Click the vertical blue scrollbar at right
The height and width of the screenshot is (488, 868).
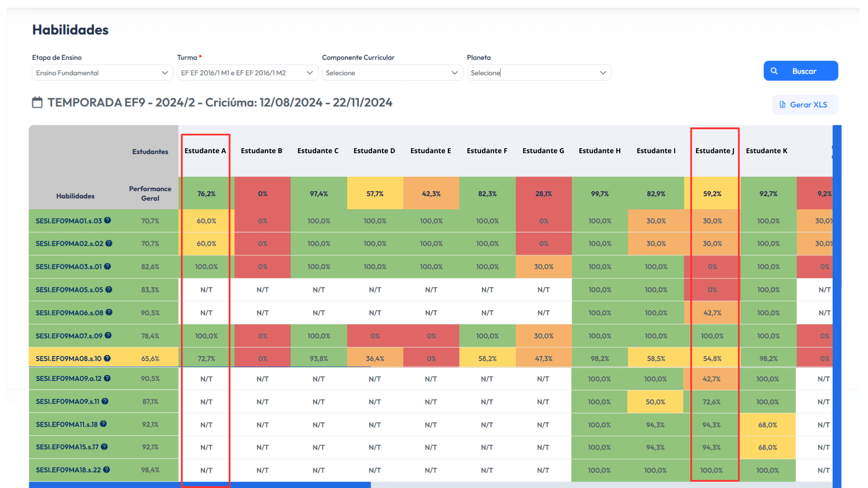tap(837, 306)
